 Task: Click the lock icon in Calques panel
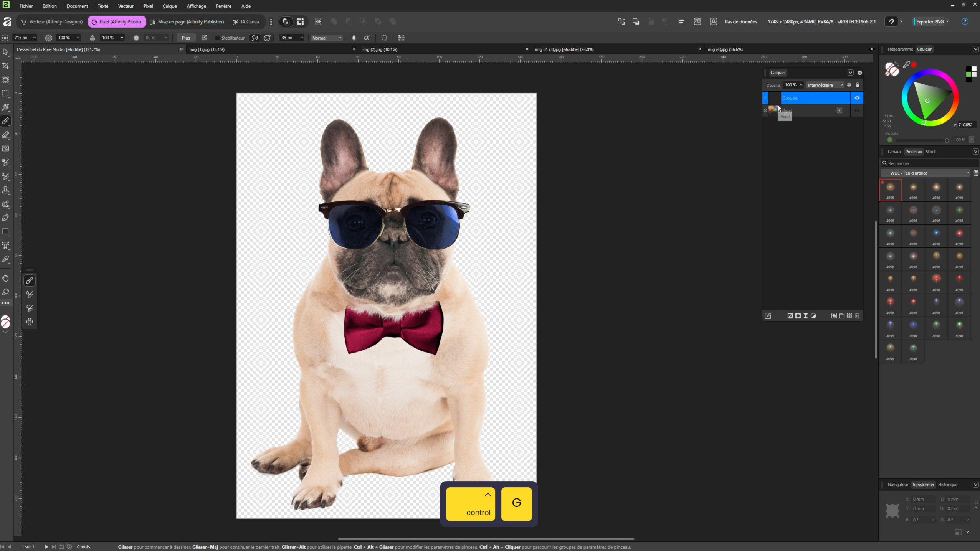pyautogui.click(x=858, y=85)
